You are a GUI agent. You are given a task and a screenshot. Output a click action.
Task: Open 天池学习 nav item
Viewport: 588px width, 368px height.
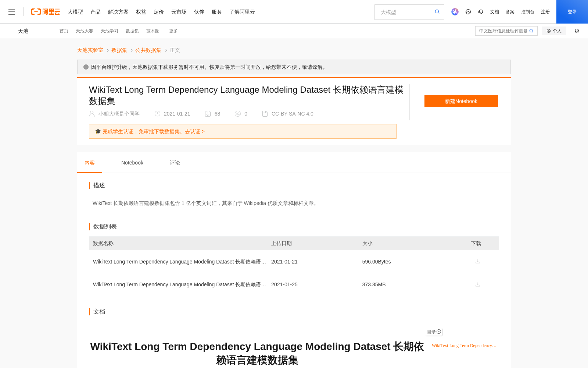(x=110, y=31)
